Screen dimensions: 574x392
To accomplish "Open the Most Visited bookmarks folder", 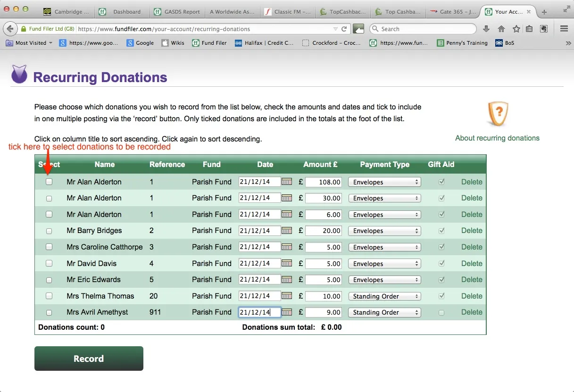I will coord(29,43).
